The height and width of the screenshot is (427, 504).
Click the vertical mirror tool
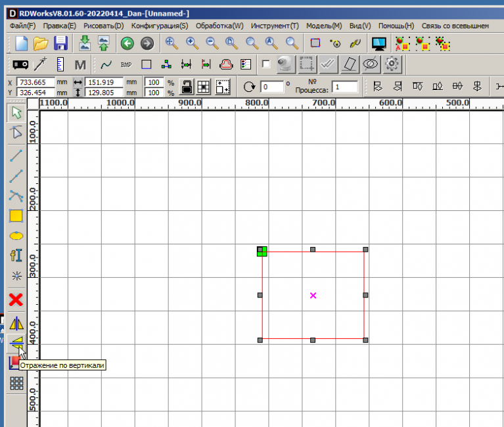tap(16, 342)
